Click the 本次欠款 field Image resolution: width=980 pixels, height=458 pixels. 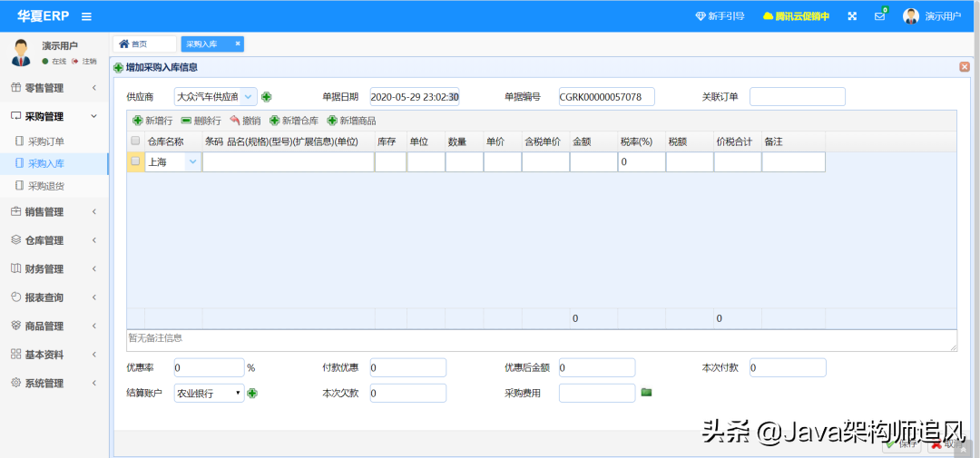pyautogui.click(x=408, y=393)
